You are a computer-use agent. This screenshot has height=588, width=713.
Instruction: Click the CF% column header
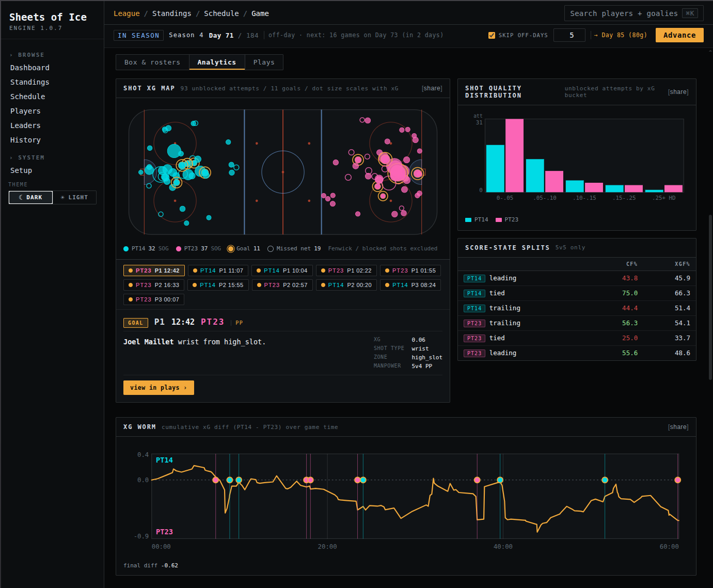tap(632, 264)
